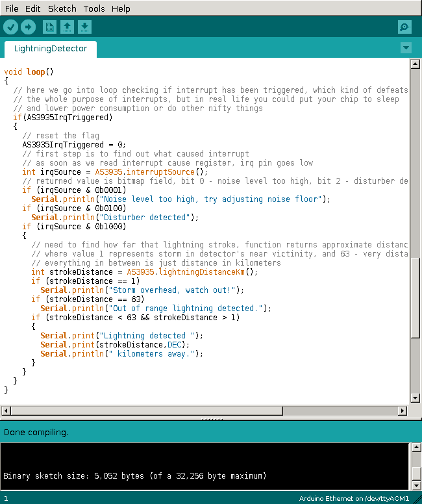Click the horizontal scrollbar left arrow

tap(6, 410)
